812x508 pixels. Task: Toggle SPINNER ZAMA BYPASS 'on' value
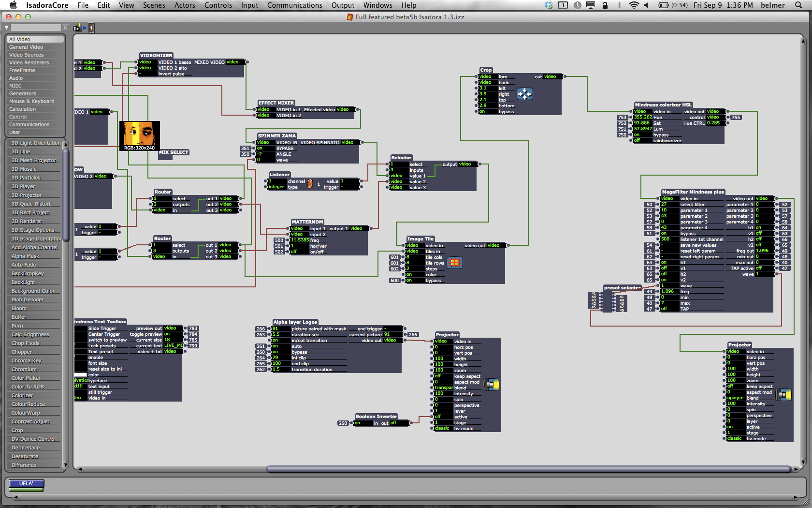tap(265, 149)
